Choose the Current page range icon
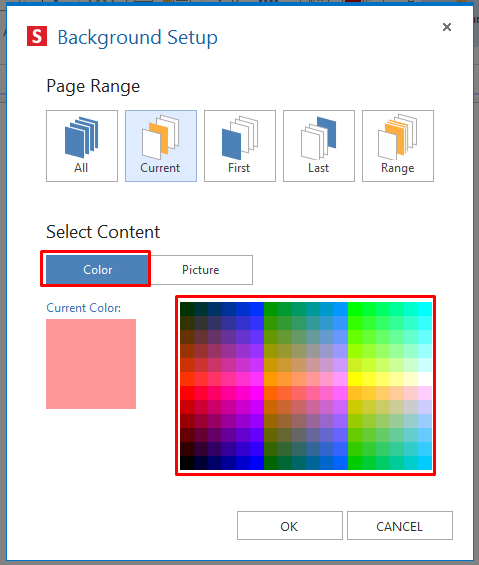This screenshot has width=479, height=565. click(161, 146)
